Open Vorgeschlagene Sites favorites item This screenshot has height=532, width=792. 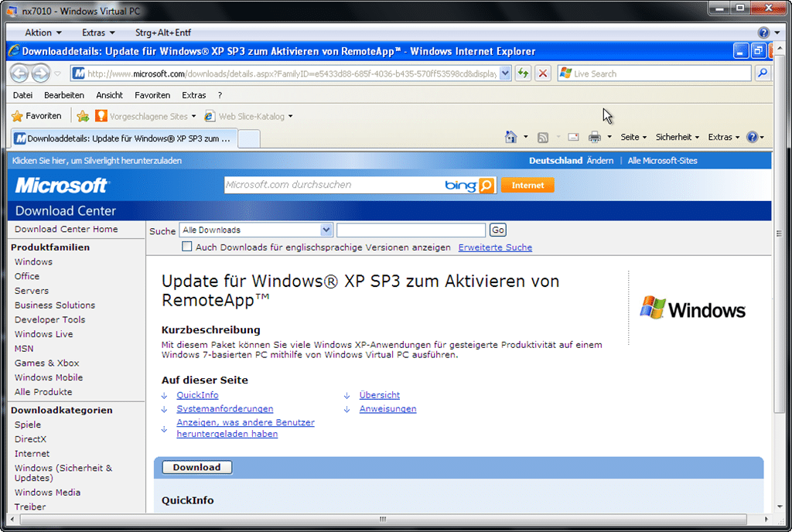(145, 117)
